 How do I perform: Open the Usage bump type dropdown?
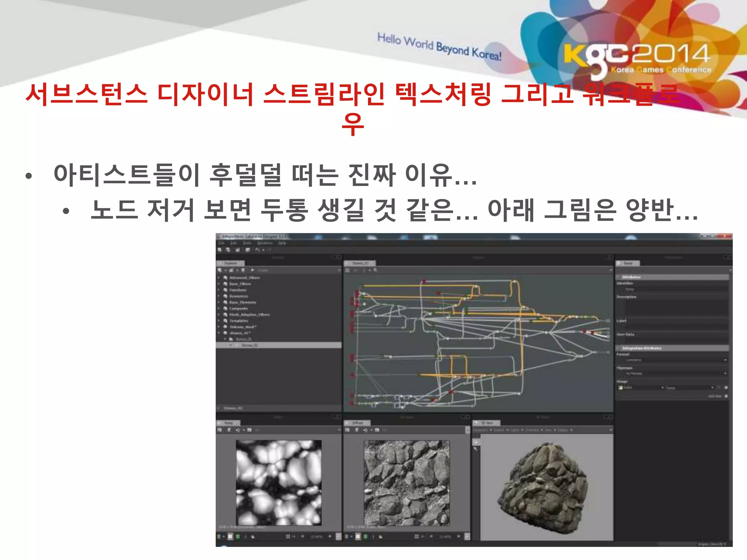tap(690, 388)
